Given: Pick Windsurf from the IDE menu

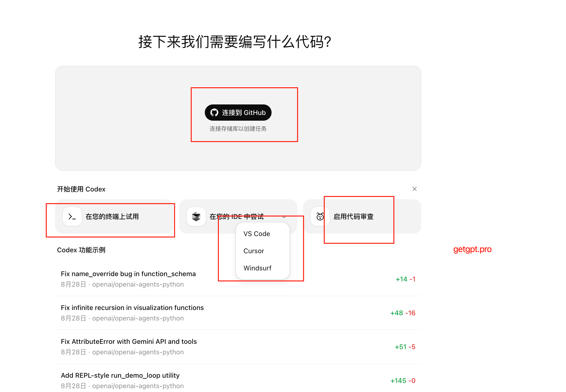Looking at the screenshot, I should tap(262, 268).
